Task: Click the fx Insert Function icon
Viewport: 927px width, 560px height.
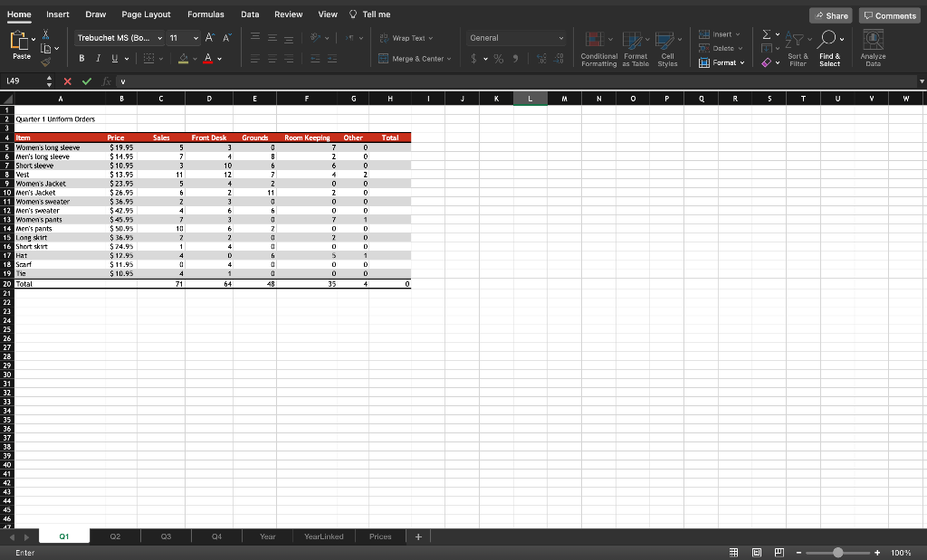Action: coord(107,81)
